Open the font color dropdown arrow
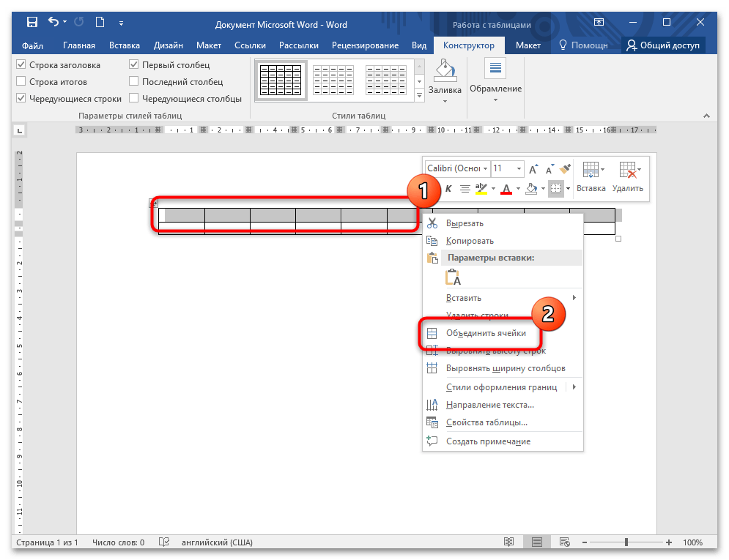Screen dimensions: 729x560 click(x=518, y=189)
